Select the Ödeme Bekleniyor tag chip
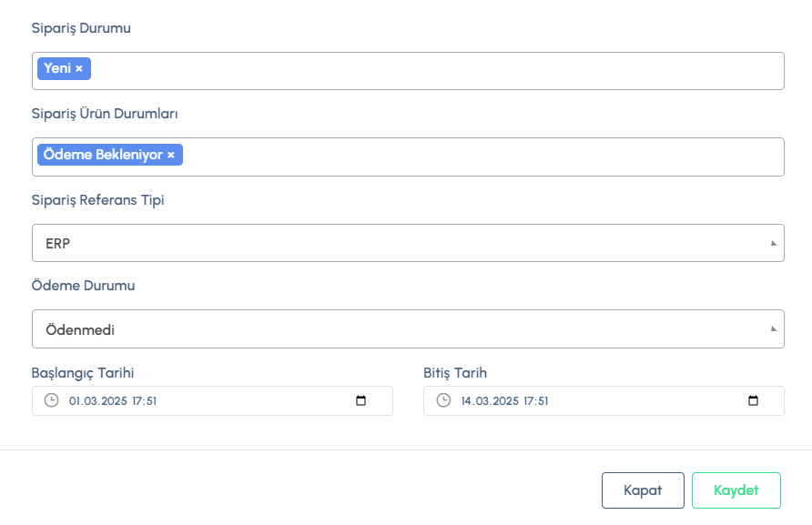This screenshot has width=812, height=525. (x=102, y=155)
